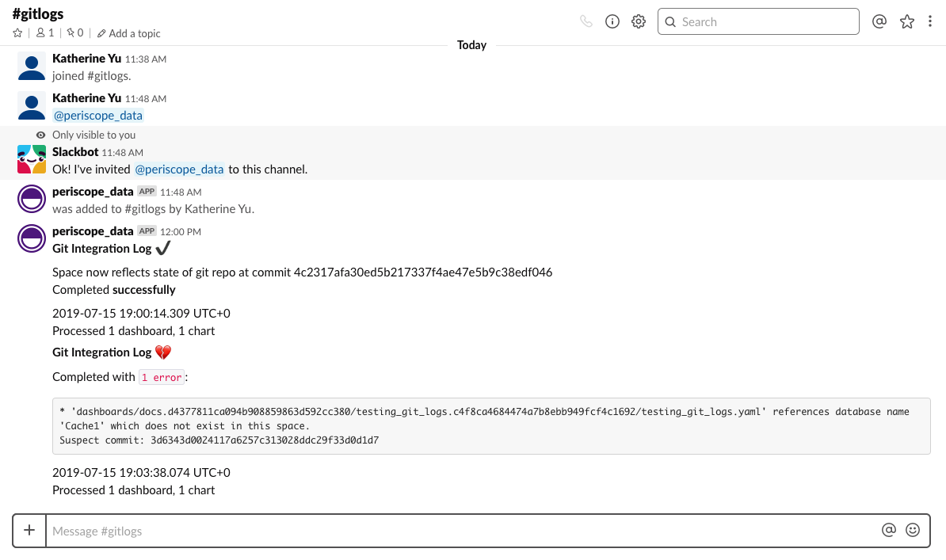This screenshot has width=946, height=560.
Task: Click the 11:48 AM timestamp beside Katherine Yu
Action: [x=146, y=99]
